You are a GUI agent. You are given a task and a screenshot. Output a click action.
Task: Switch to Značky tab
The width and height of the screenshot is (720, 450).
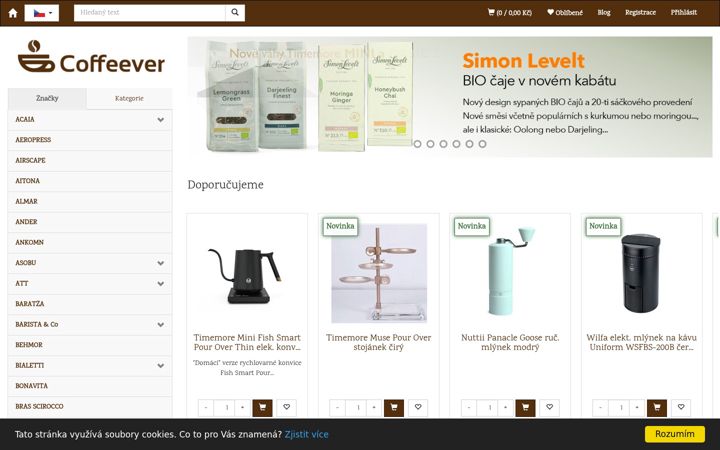pyautogui.click(x=47, y=98)
